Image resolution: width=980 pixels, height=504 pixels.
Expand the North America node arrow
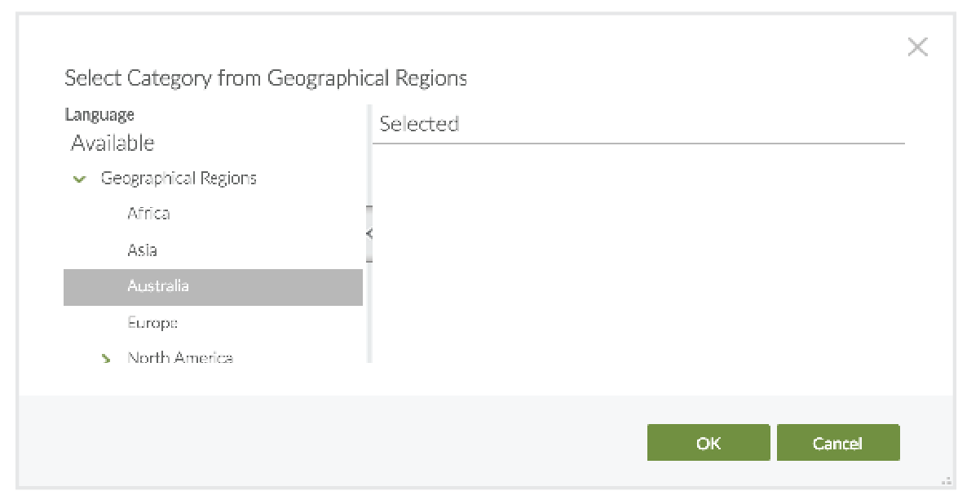[105, 358]
